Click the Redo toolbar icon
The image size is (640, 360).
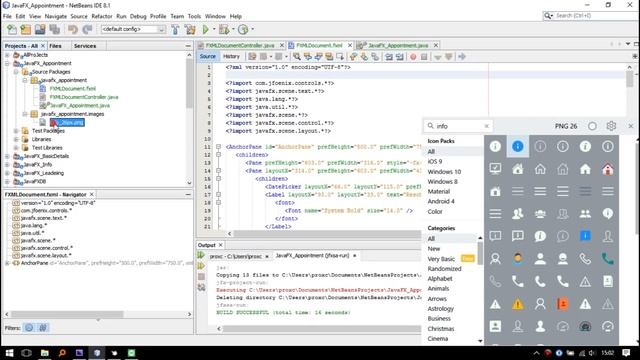[87, 29]
